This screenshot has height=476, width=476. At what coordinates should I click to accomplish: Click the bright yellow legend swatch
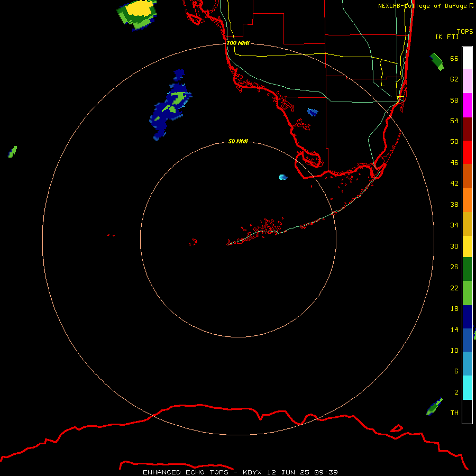click(x=467, y=246)
